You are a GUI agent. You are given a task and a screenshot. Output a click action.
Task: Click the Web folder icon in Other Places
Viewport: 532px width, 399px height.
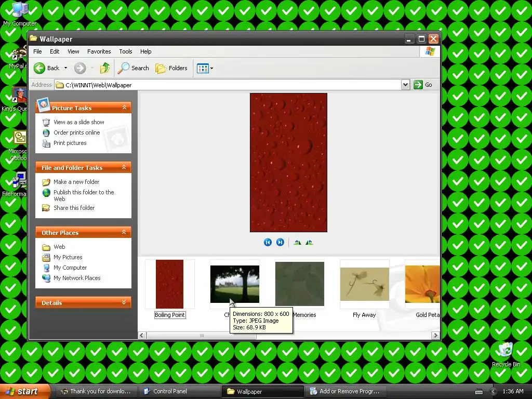coord(46,247)
